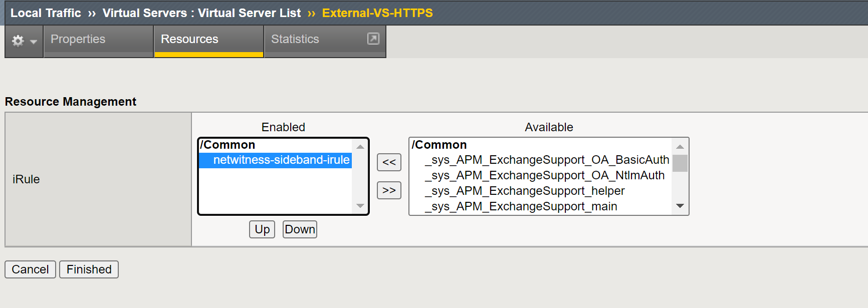The height and width of the screenshot is (308, 868).
Task: Move iRule to Enabled with << button
Action: [x=389, y=162]
